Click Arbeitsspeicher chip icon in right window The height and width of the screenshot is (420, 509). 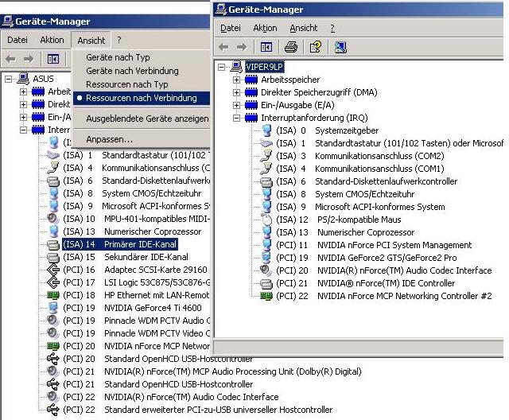[251, 80]
